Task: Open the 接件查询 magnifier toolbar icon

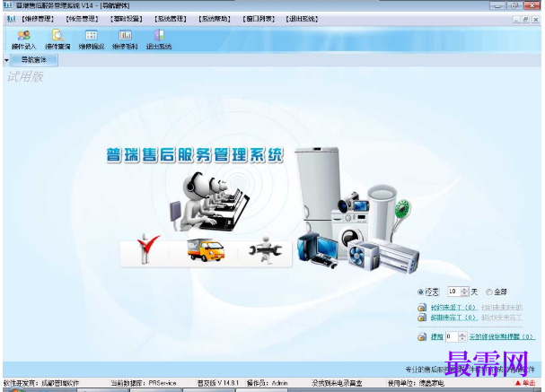Action: [57, 39]
